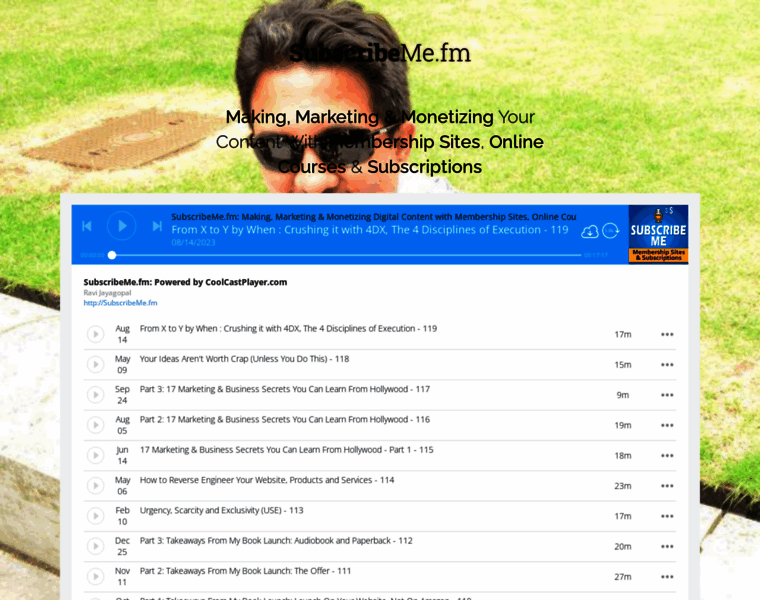Open more options for episode 117
Image resolution: width=760 pixels, height=600 pixels.
(x=667, y=395)
